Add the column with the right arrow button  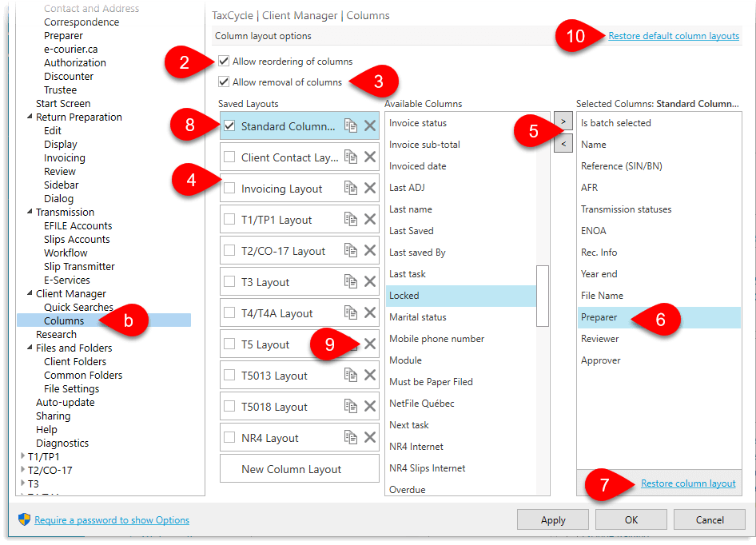click(x=563, y=121)
